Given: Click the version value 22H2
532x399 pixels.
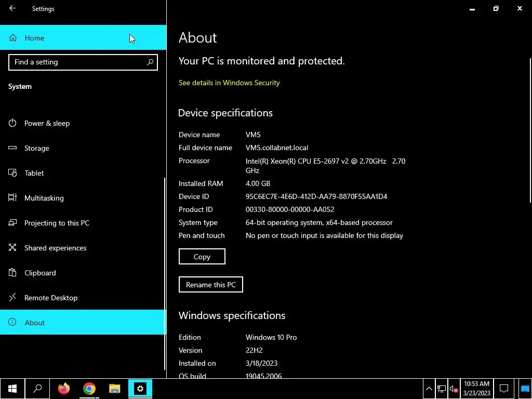Looking at the screenshot, I should (254, 350).
